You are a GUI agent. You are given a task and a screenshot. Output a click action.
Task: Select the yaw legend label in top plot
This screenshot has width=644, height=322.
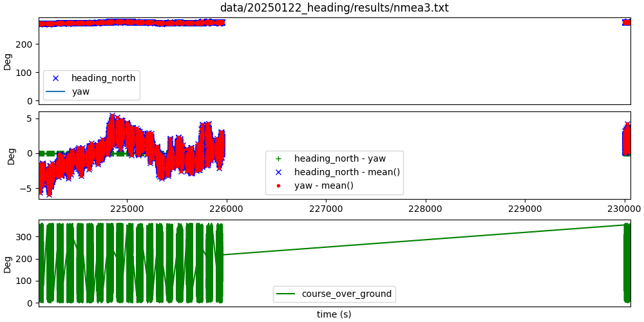pyautogui.click(x=80, y=91)
